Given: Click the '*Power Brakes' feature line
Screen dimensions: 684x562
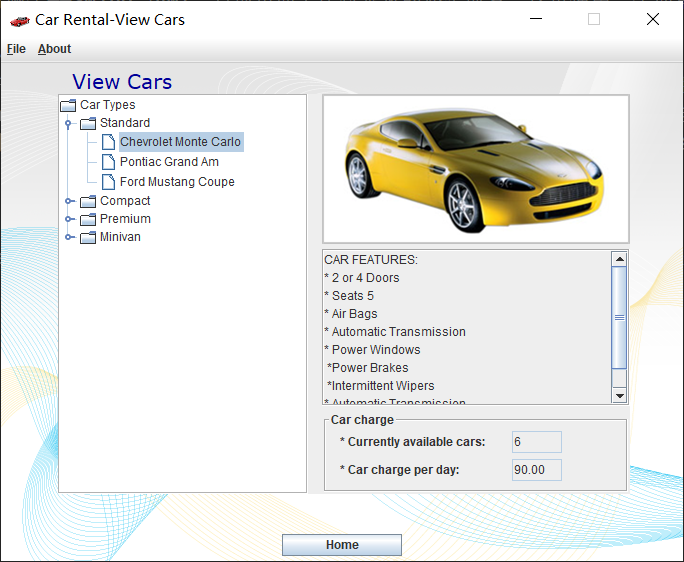Looking at the screenshot, I should point(368,367).
